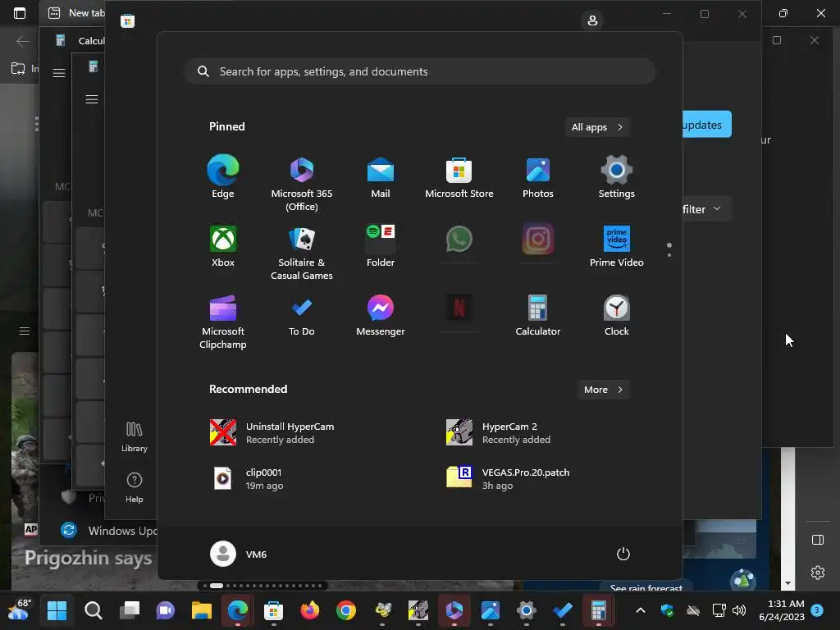Launch Microsoft Clipchamp

(x=223, y=322)
